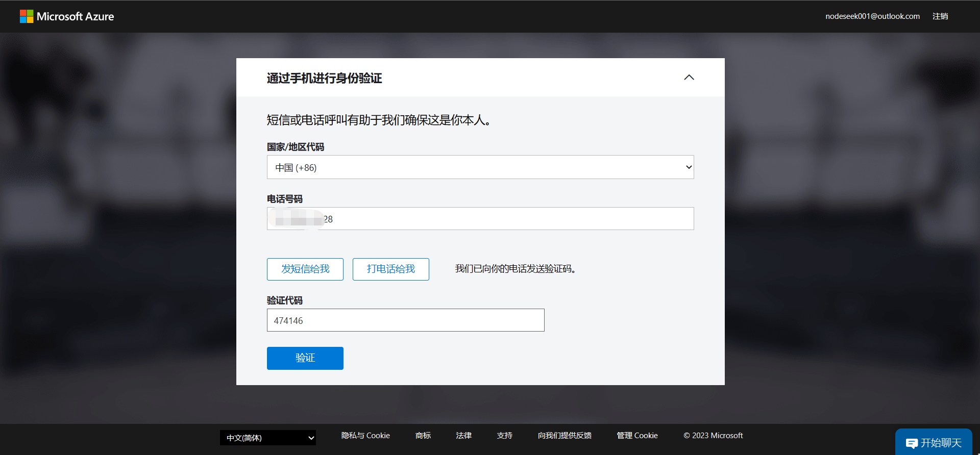Open the country/region code dropdown
This screenshot has height=455, width=980.
(480, 167)
